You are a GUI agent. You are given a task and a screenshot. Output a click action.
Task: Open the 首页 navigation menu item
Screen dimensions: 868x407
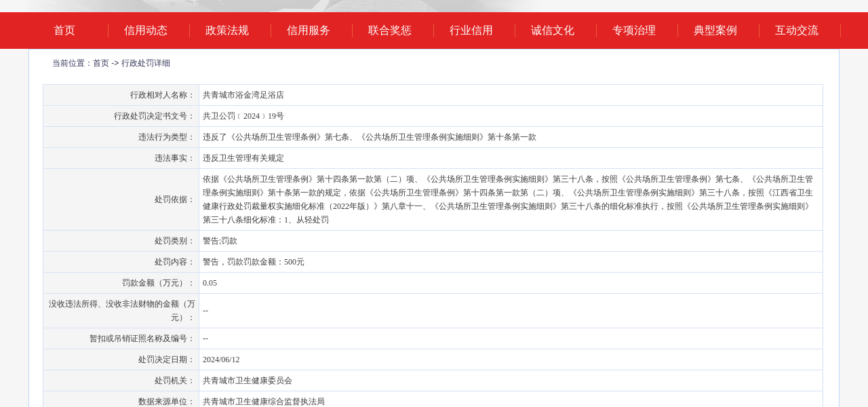[64, 31]
